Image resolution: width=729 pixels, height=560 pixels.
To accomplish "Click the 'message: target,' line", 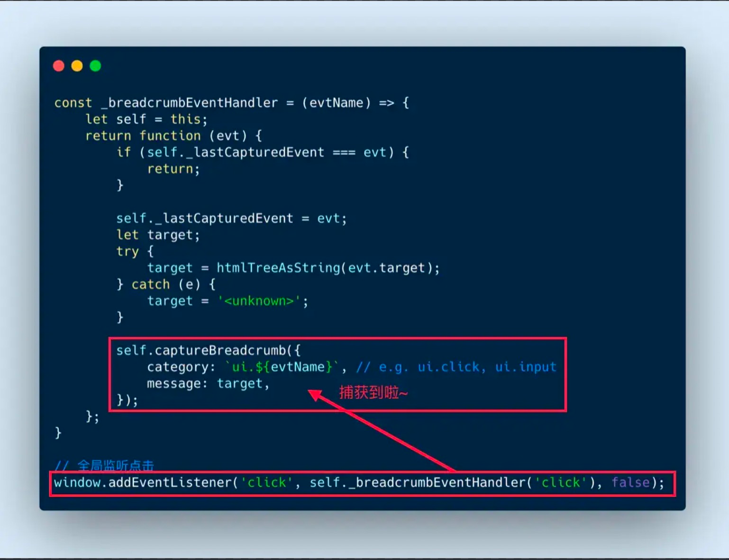I will [x=208, y=384].
